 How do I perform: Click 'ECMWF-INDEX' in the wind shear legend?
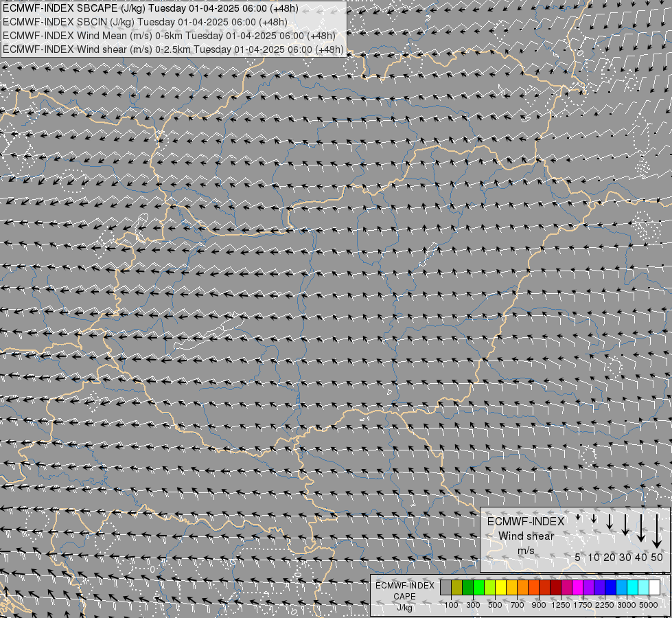pyautogui.click(x=526, y=521)
